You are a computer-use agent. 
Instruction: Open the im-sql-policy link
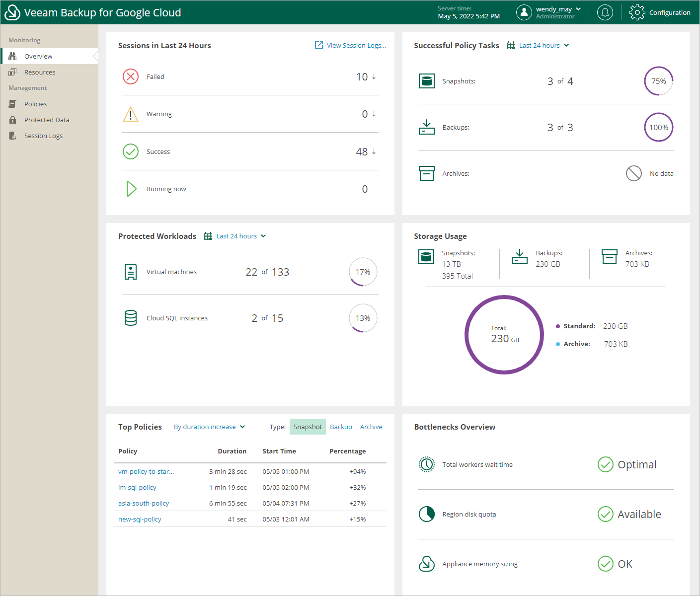(137, 487)
